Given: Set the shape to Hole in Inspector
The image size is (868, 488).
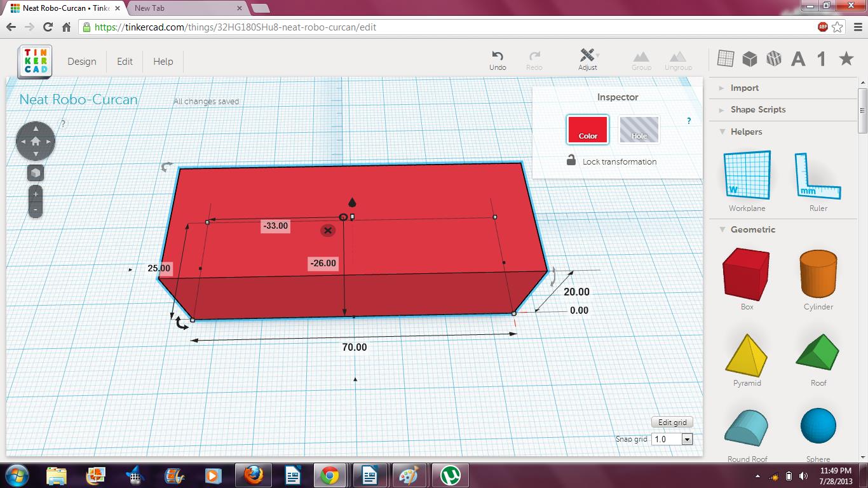Looking at the screenshot, I should tap(639, 130).
